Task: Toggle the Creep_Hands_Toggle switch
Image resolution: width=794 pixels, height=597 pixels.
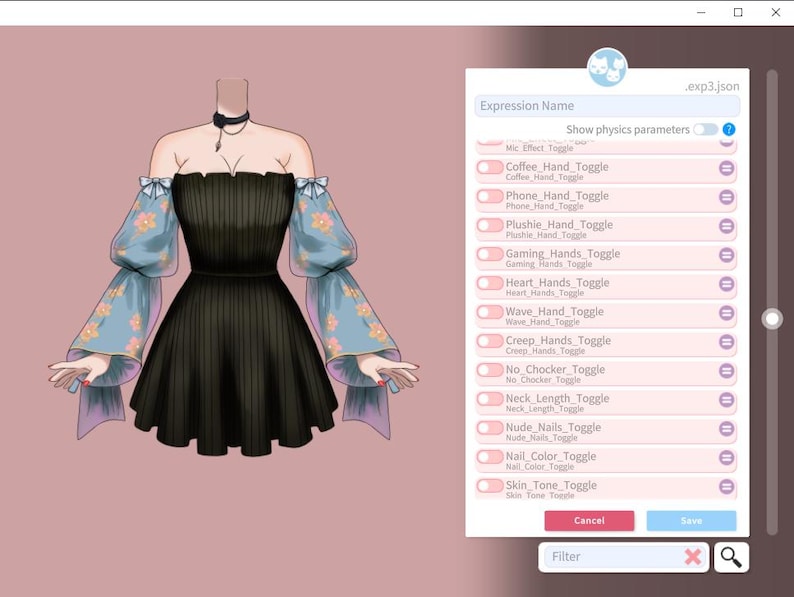Action: tap(490, 341)
